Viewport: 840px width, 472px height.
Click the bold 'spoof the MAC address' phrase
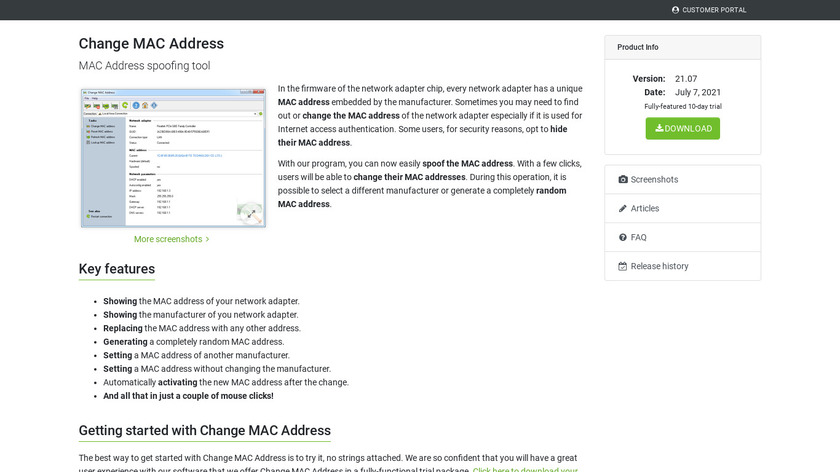(x=467, y=163)
